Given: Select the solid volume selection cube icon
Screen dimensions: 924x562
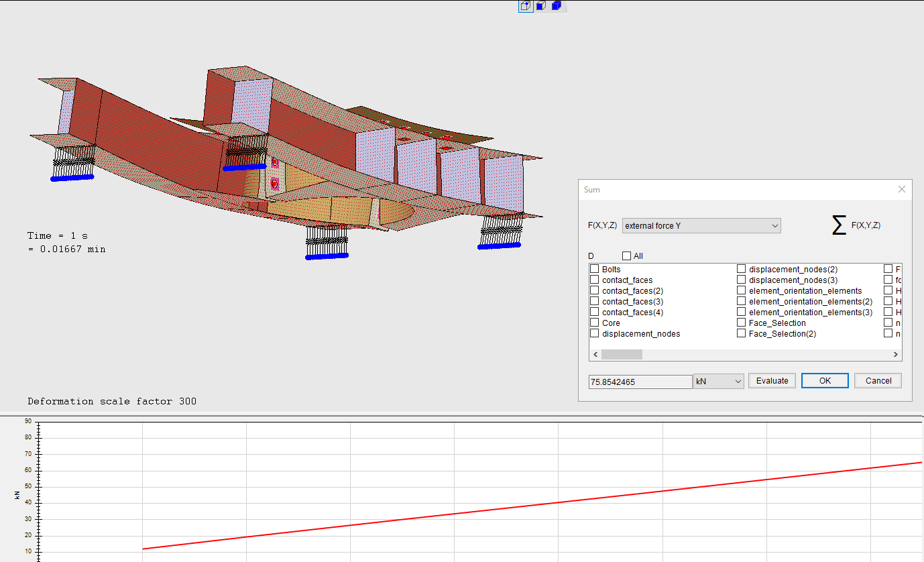Looking at the screenshot, I should [557, 6].
